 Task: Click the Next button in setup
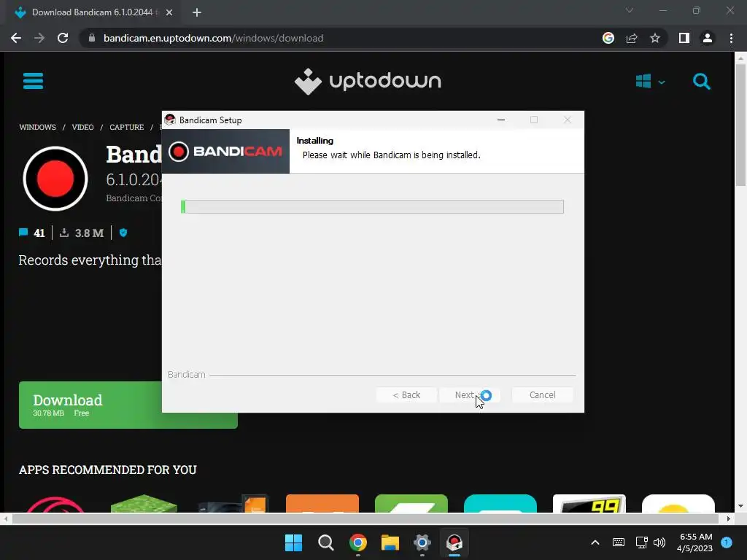470,394
